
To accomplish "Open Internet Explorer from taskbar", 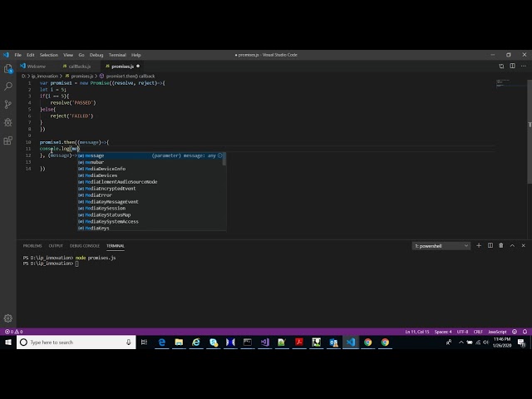I will point(196,342).
